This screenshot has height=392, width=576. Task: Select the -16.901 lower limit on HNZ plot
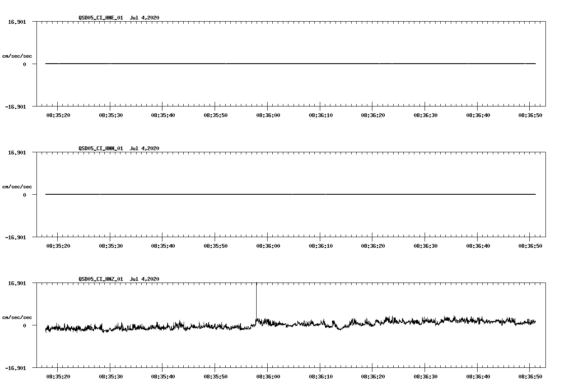[16, 368]
